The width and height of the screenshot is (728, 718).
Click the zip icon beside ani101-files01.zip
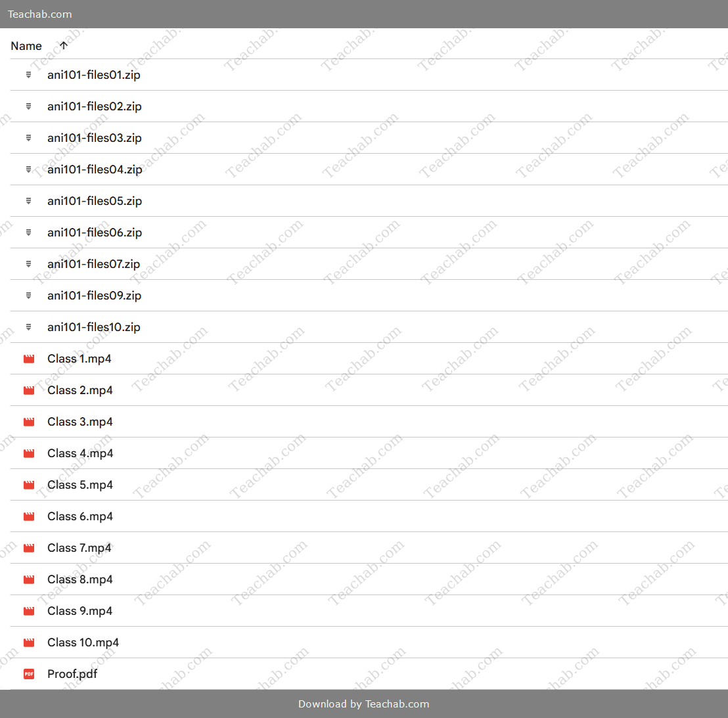point(28,75)
